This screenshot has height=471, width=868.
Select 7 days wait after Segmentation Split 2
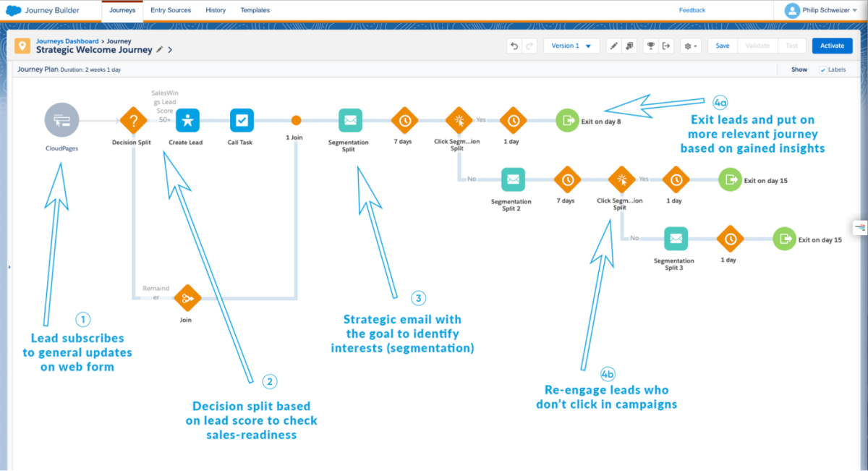pyautogui.click(x=566, y=179)
